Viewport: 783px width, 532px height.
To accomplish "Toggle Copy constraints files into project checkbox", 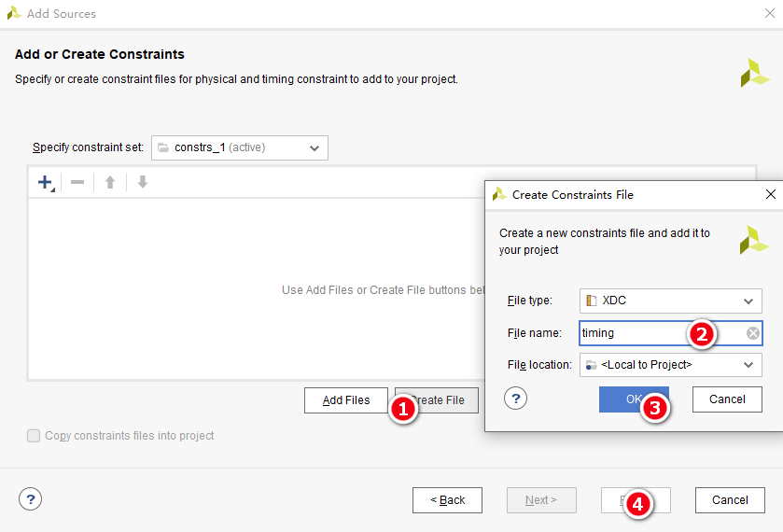I will point(34,436).
